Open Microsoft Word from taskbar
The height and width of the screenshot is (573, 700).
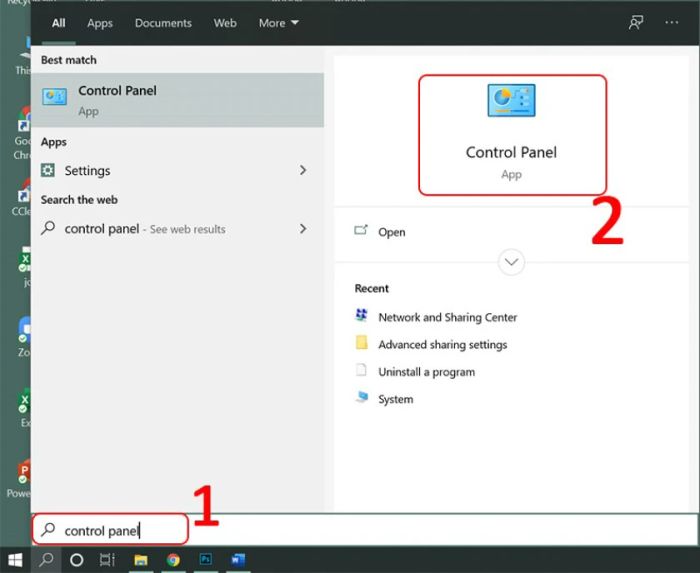[x=238, y=559]
